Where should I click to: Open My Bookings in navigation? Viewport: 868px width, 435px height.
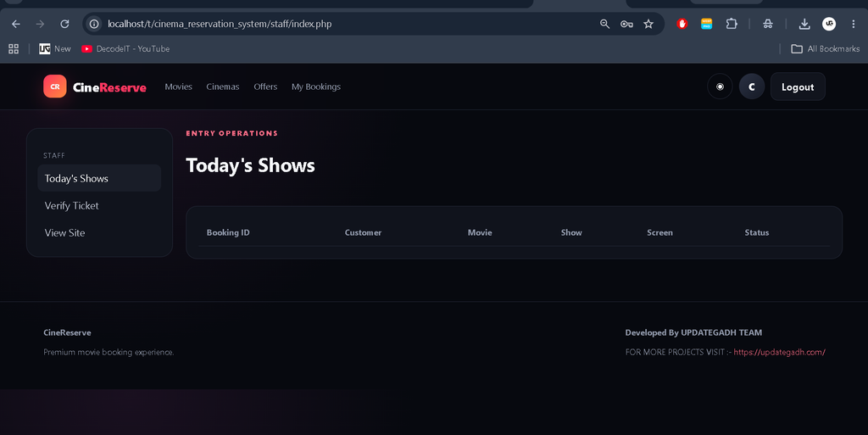click(x=316, y=86)
